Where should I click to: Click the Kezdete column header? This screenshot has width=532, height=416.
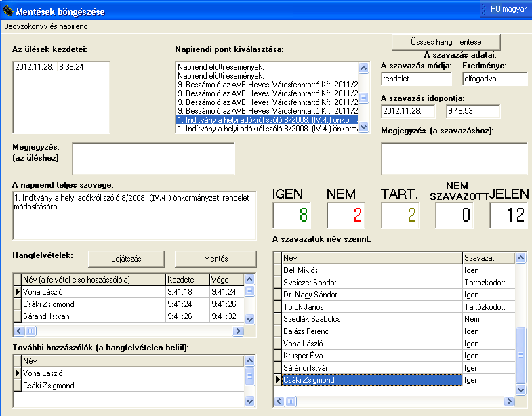coord(188,280)
